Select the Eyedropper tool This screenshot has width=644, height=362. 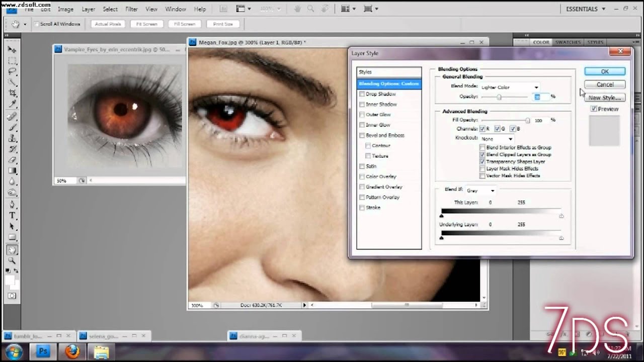[x=12, y=105]
